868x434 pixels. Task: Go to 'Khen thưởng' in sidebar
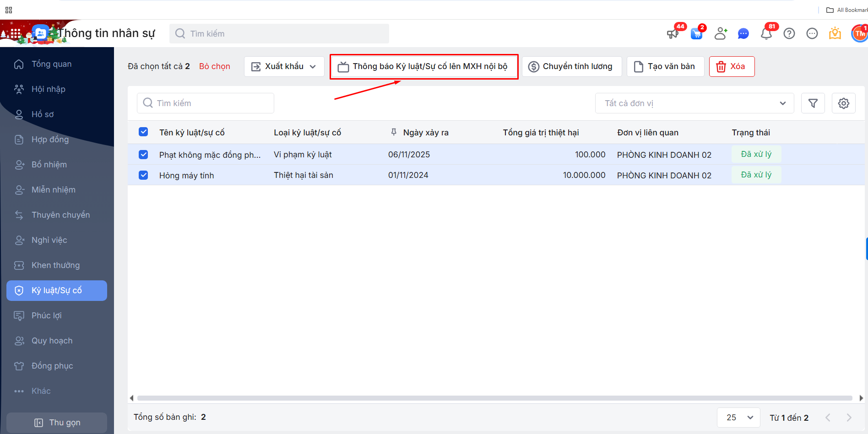55,265
